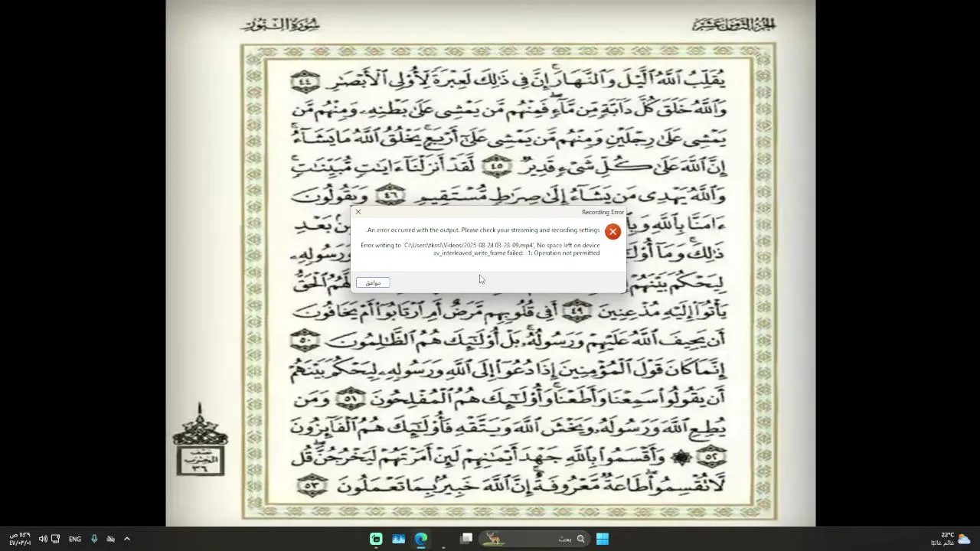The image size is (980, 551).
Task: Click the Recording Error dialog title
Action: [x=603, y=212]
